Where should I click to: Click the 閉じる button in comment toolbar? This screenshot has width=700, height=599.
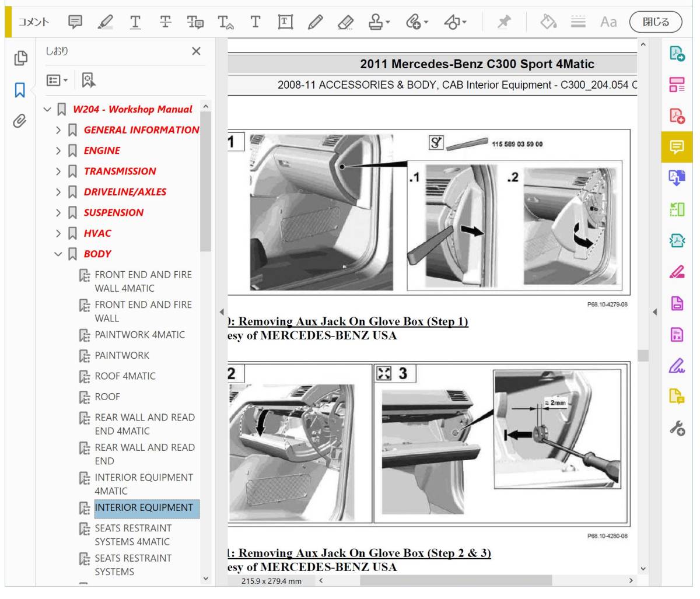656,22
